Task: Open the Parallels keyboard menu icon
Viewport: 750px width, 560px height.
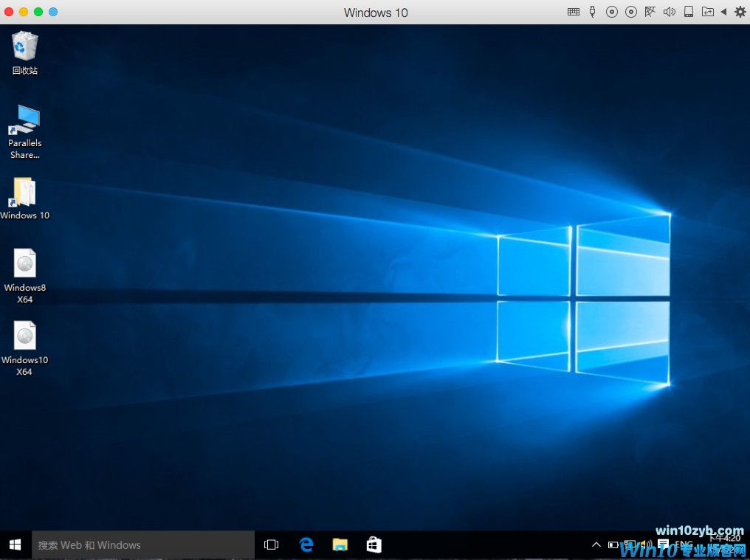Action: [x=574, y=12]
